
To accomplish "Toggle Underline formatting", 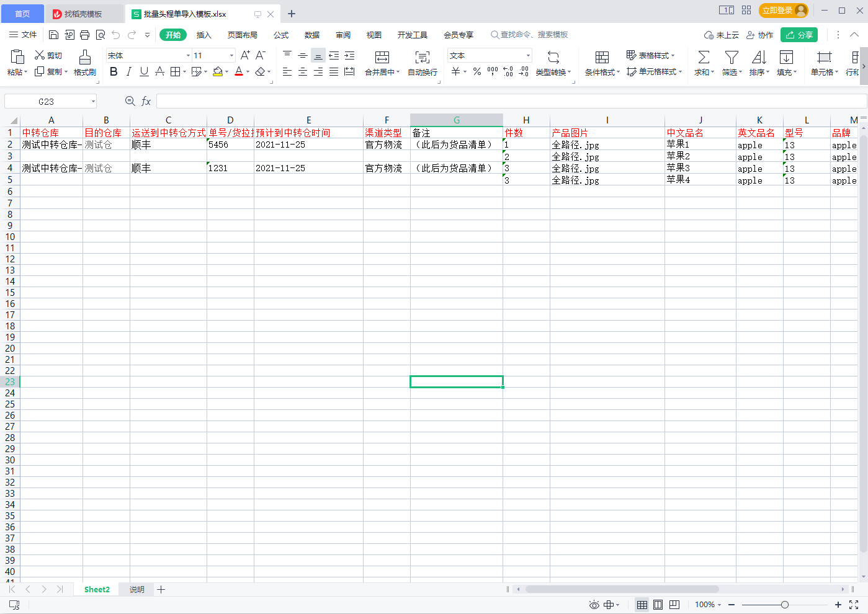I will click(144, 72).
